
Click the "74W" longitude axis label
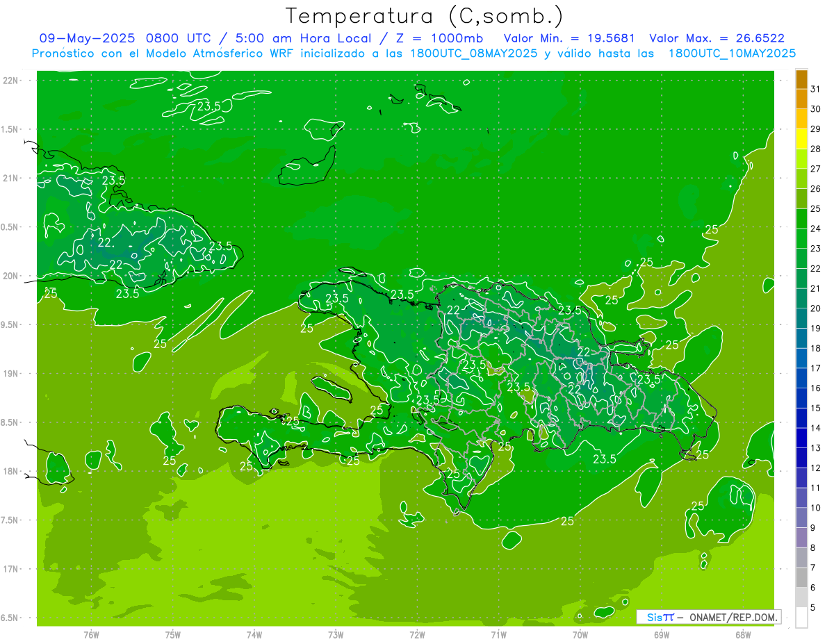tap(254, 634)
